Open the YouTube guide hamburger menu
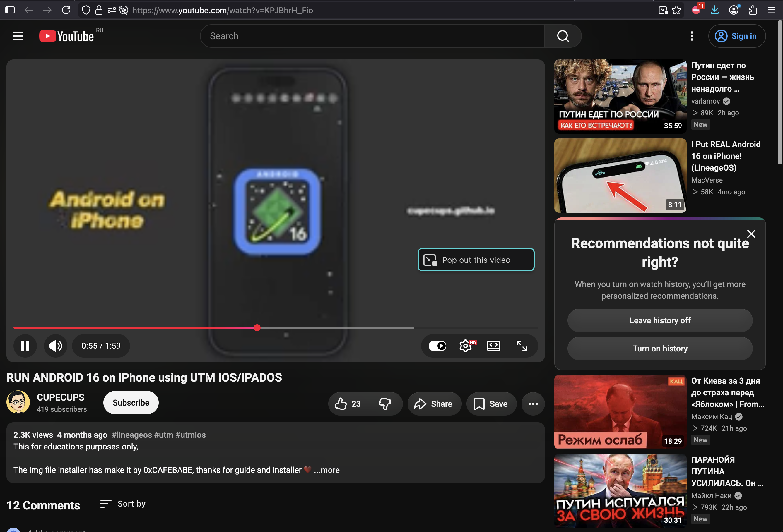783x532 pixels. pyautogui.click(x=18, y=36)
